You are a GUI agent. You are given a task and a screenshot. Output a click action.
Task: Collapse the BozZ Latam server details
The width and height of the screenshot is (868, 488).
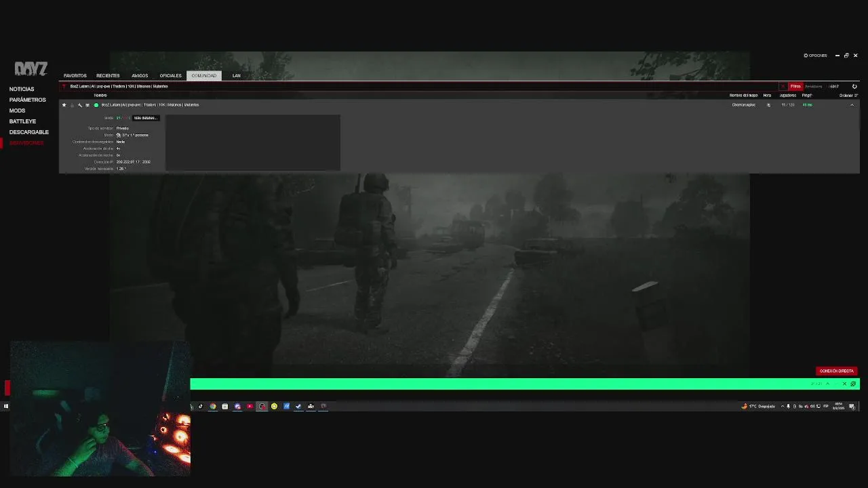[852, 105]
